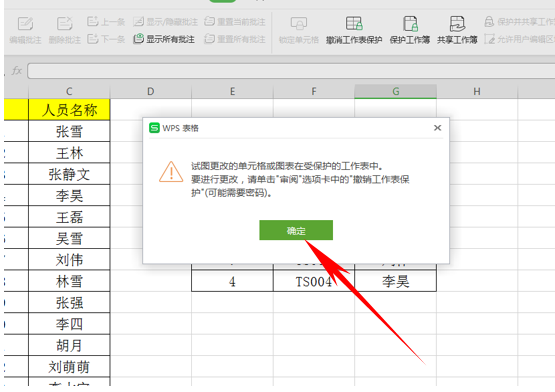Click 显示所有批注 show all comments
This screenshot has width=555, height=392.
pos(164,39)
